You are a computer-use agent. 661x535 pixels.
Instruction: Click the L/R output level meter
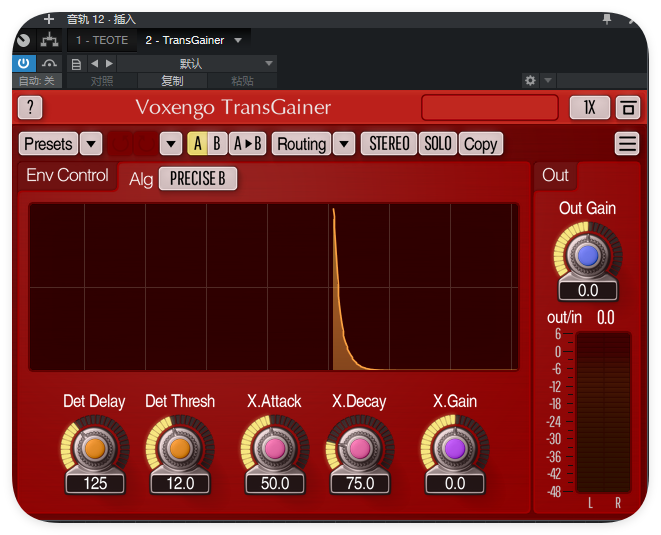point(603,412)
